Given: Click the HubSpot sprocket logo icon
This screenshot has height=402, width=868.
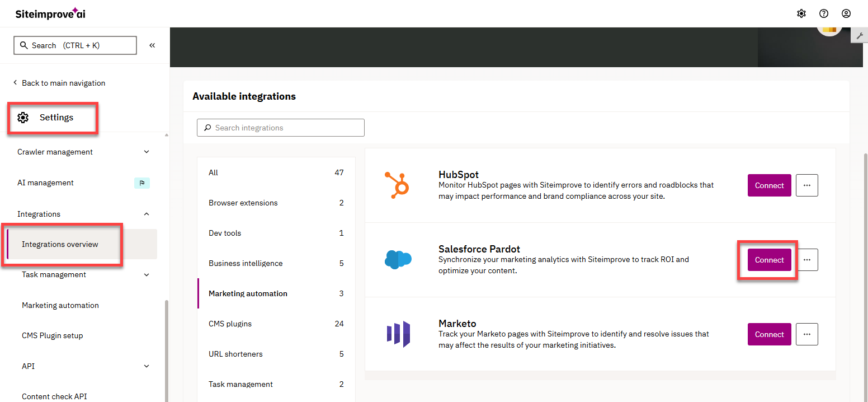Looking at the screenshot, I should tap(398, 183).
